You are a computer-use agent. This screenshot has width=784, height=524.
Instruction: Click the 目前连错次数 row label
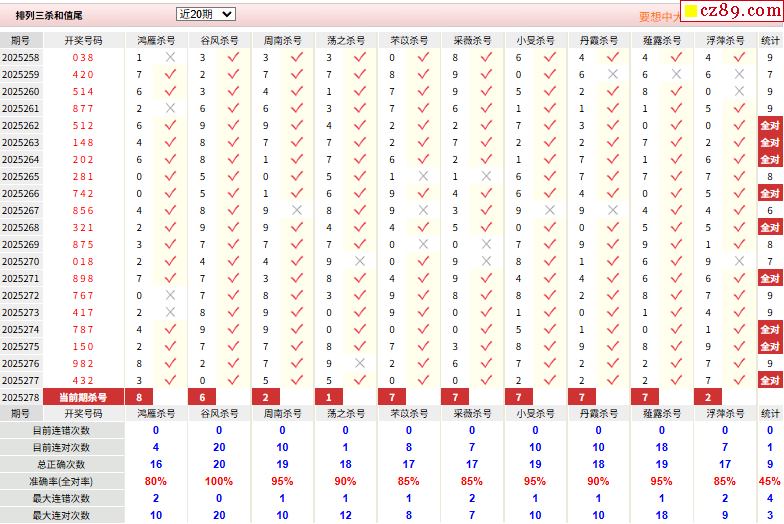(62, 430)
